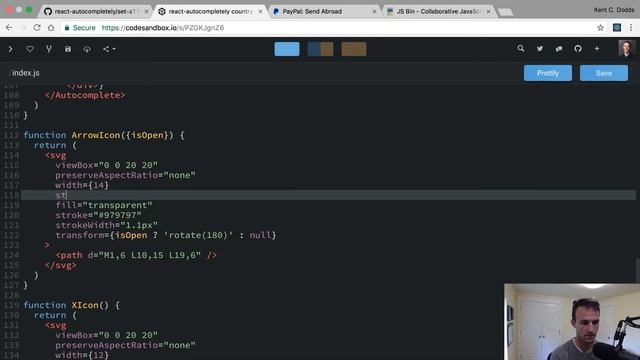Image resolution: width=640 pixels, height=360 pixels.
Task: Click the Secure lock site info
Action: [80, 28]
